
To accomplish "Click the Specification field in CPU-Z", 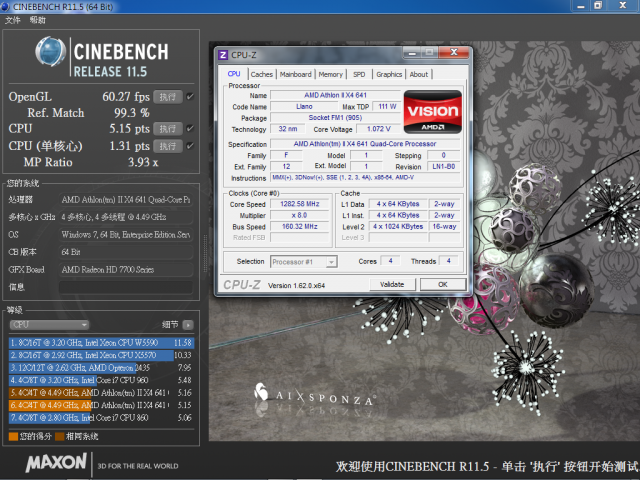I will pyautogui.click(x=365, y=144).
